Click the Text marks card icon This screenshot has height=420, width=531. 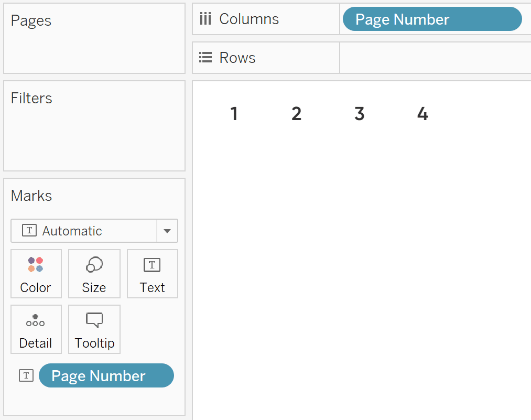point(152,265)
